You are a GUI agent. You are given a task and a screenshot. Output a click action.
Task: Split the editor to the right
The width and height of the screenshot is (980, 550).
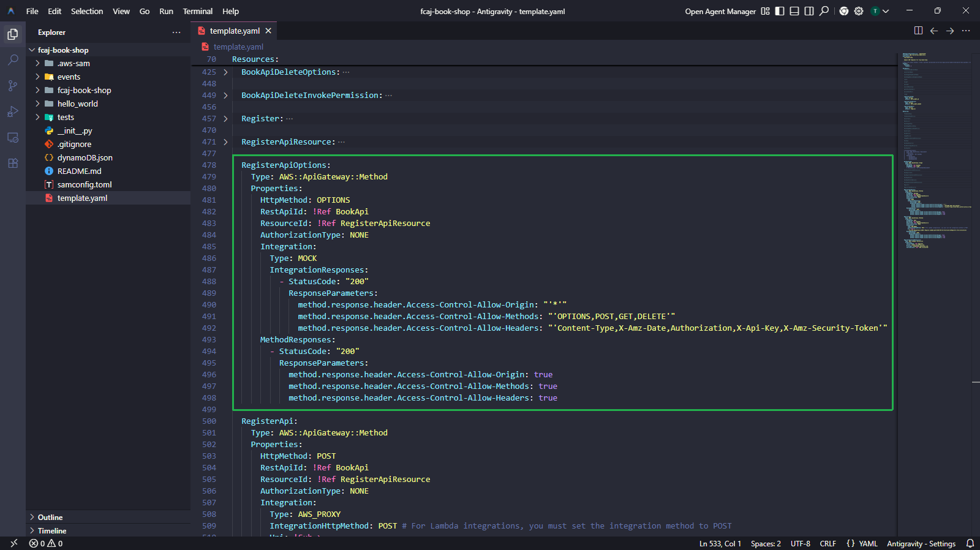(x=918, y=31)
